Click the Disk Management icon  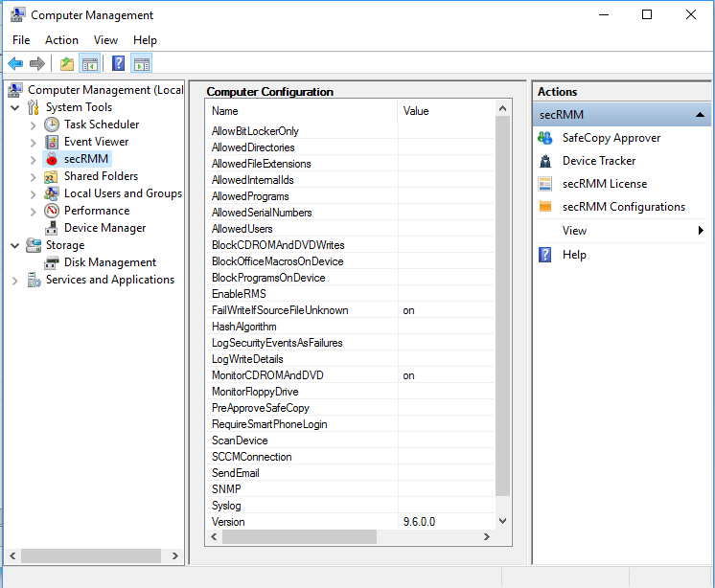tap(52, 262)
